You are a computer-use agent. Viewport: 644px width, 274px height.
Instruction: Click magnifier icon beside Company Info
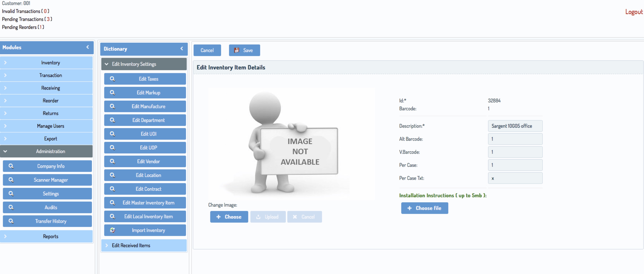point(11,166)
